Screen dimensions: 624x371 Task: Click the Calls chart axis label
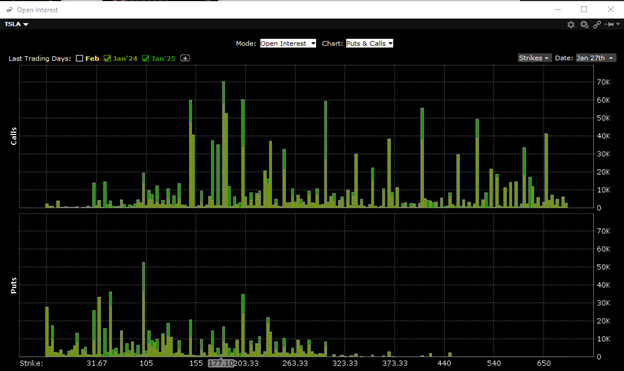coord(14,136)
